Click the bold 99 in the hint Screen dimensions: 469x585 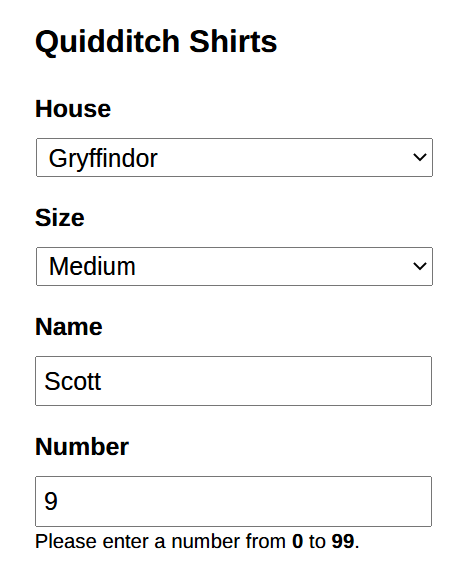[343, 541]
